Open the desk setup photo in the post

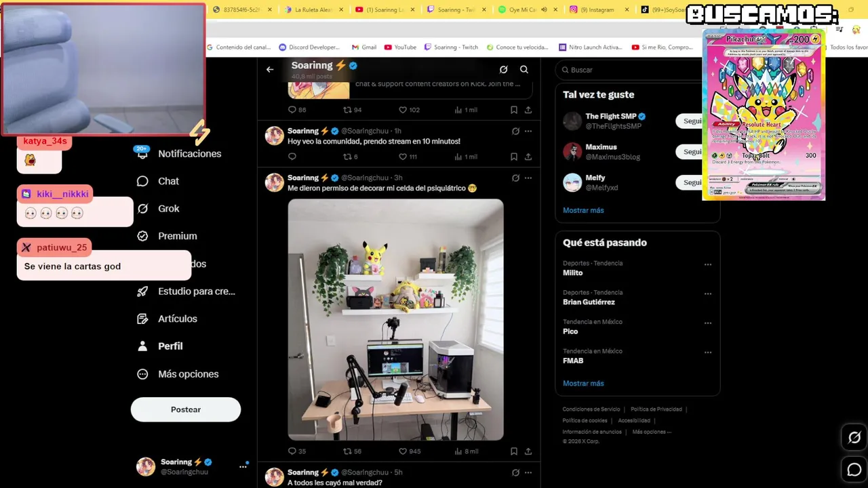(395, 319)
